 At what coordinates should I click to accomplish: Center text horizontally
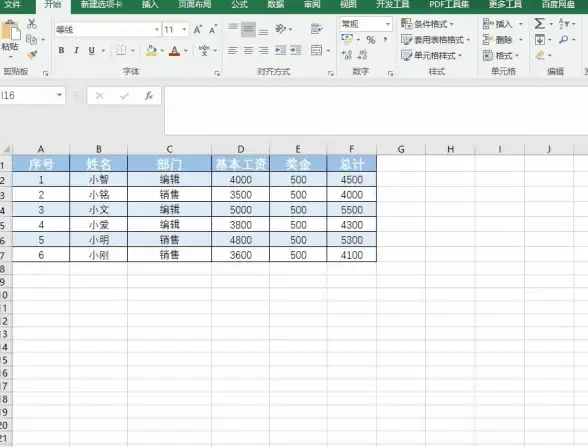point(248,50)
